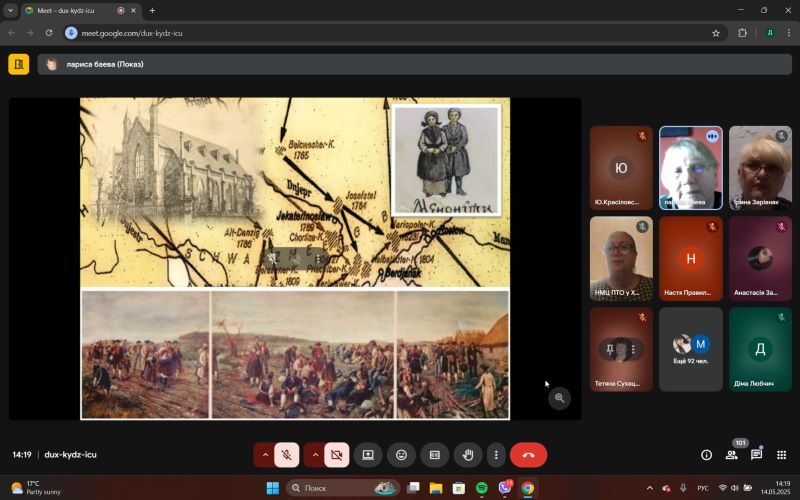Open File Explorer from the taskbar
The image size is (800, 500).
click(436, 488)
